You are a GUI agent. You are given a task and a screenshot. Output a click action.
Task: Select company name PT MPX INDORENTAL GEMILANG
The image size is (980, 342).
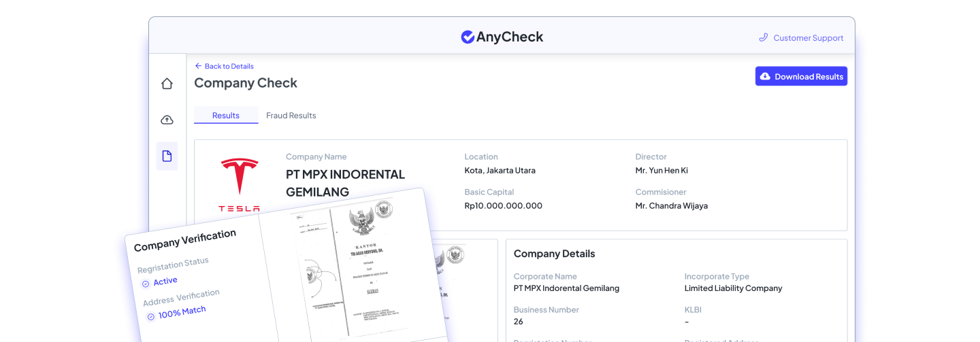(345, 183)
